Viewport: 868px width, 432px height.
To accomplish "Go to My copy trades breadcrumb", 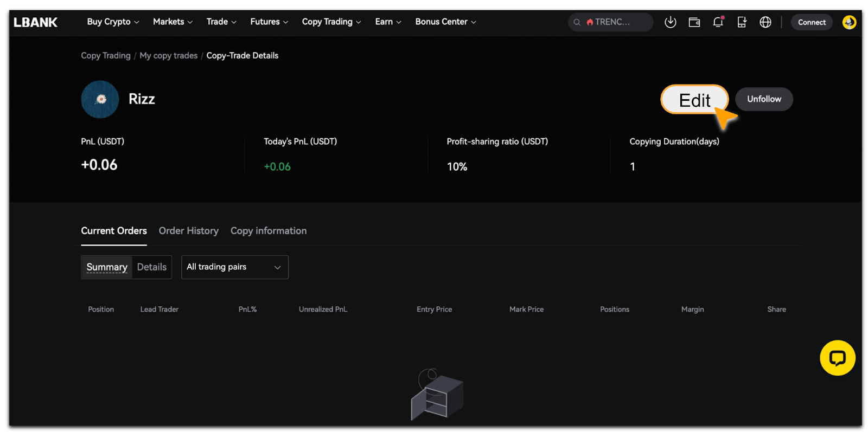I will [169, 56].
